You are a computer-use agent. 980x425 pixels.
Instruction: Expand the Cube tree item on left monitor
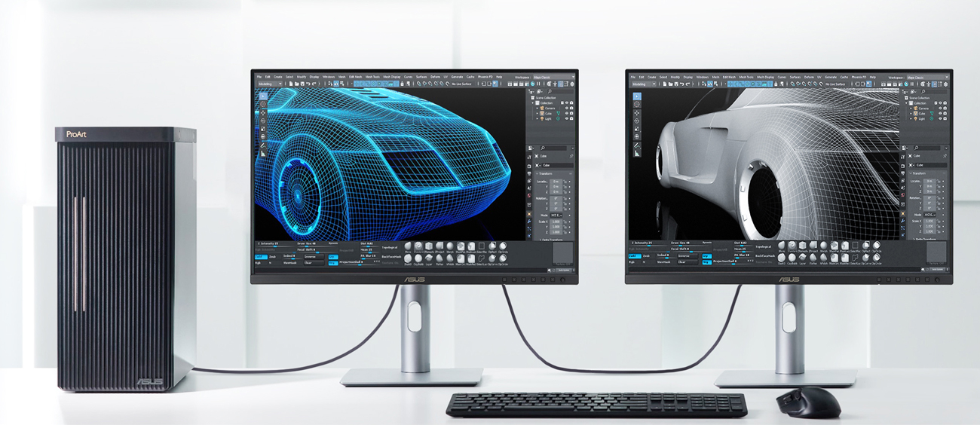[538, 113]
